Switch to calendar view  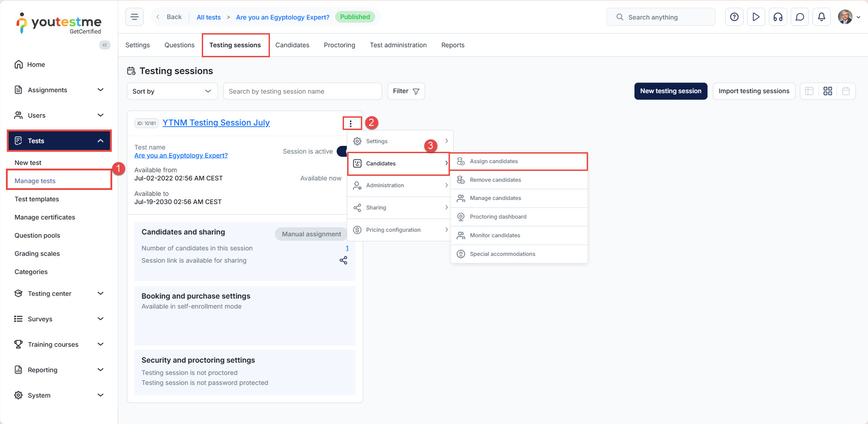click(846, 91)
